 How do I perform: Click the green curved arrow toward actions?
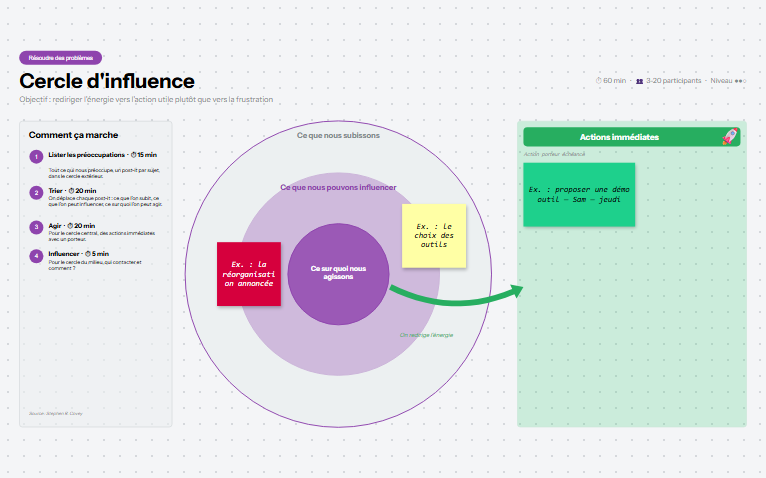tap(456, 295)
